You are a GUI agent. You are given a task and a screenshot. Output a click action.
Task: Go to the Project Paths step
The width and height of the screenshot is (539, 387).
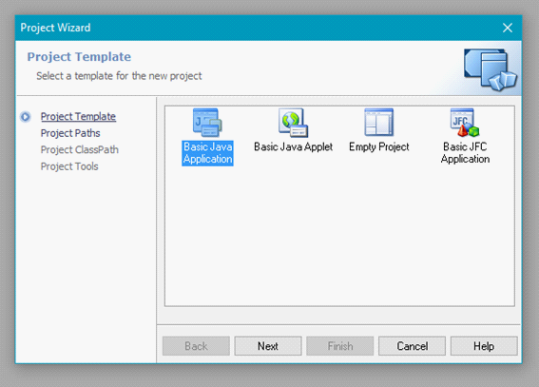click(x=70, y=133)
